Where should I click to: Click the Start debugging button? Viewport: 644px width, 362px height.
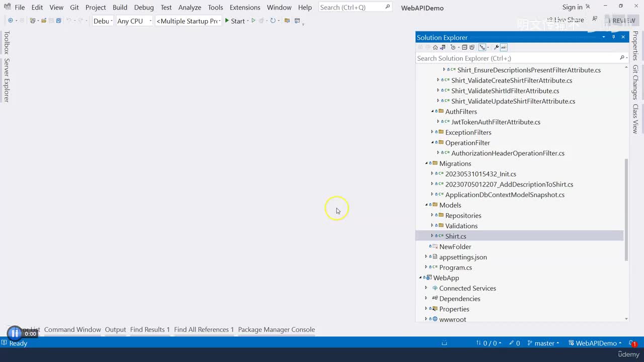[x=234, y=21]
